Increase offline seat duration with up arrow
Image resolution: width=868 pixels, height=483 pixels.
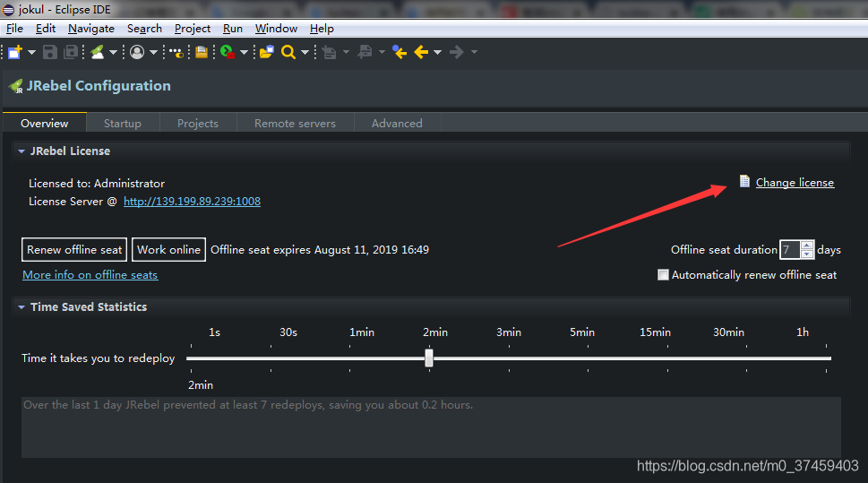coord(807,245)
